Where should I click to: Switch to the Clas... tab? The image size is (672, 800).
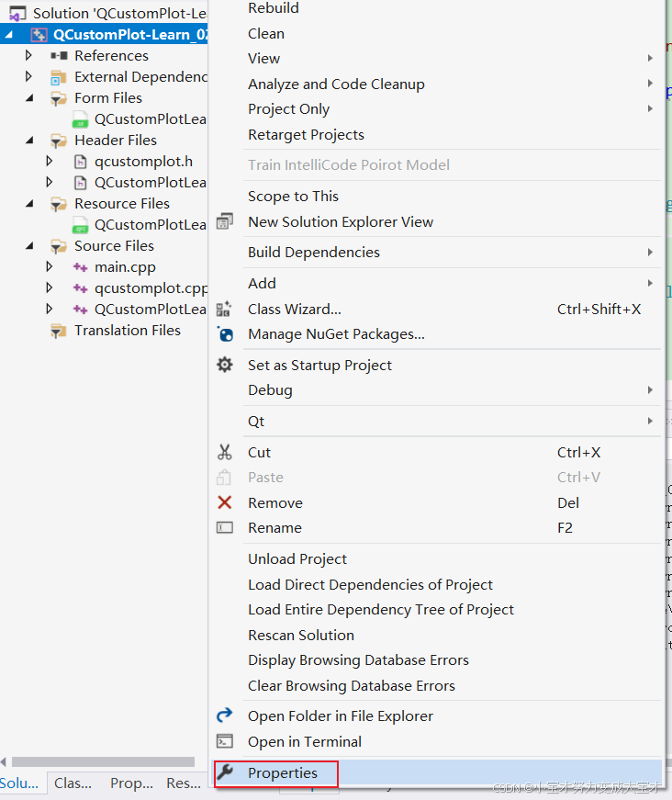73,783
